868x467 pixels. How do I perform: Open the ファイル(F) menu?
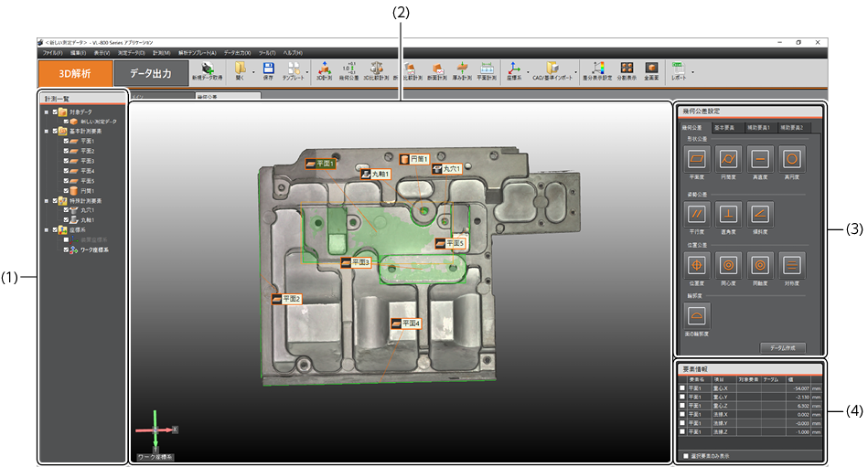coord(51,53)
